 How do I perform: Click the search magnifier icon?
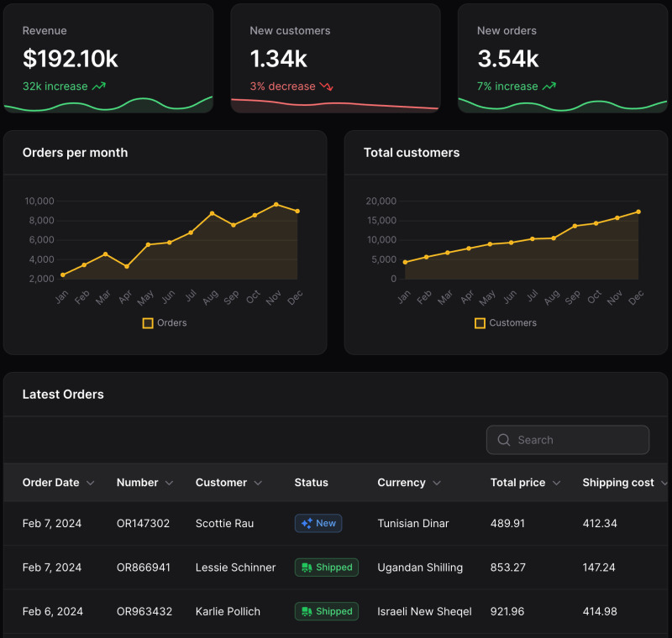tap(504, 440)
